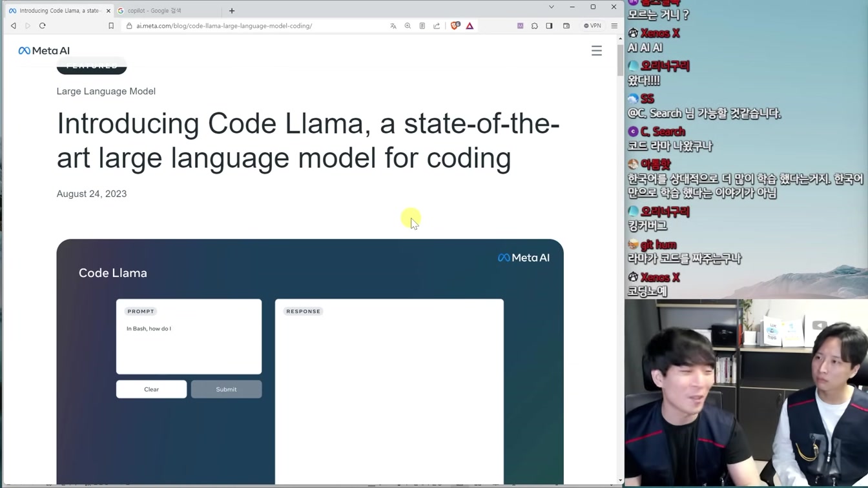Click chat username C. Search

663,132
